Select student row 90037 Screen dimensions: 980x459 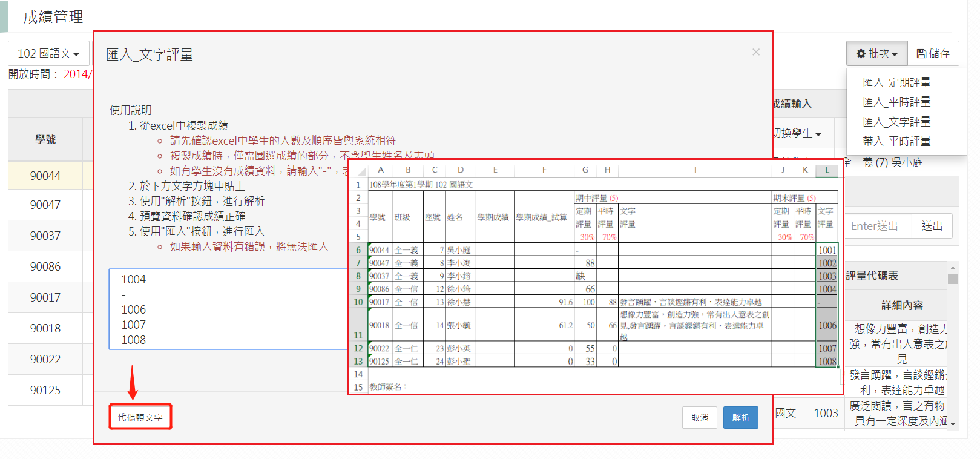45,236
